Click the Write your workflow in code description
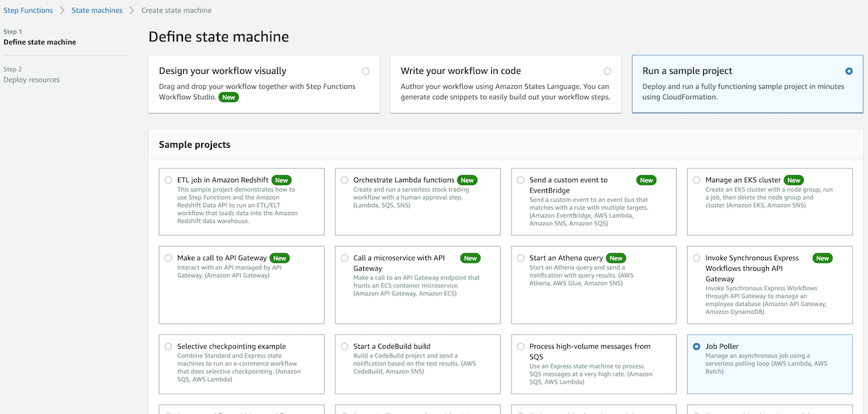This screenshot has width=868, height=414. click(x=505, y=92)
